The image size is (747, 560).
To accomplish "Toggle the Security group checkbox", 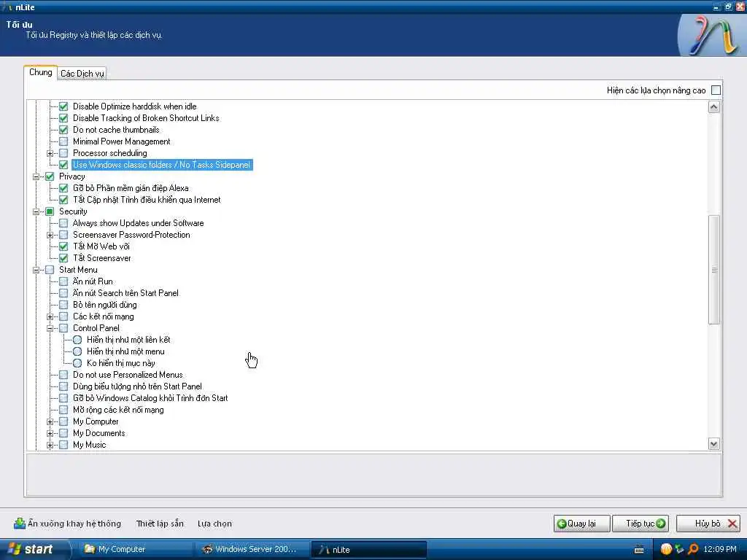I will coord(50,211).
